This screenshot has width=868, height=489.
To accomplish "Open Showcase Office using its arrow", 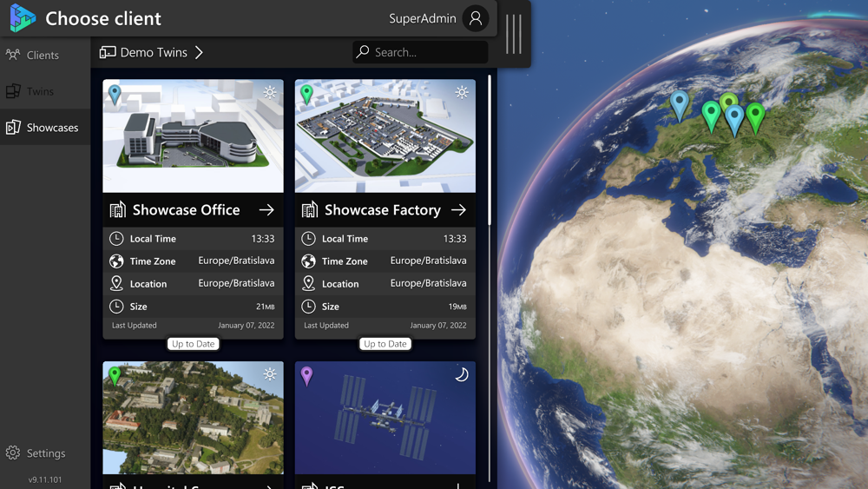I will (x=266, y=210).
